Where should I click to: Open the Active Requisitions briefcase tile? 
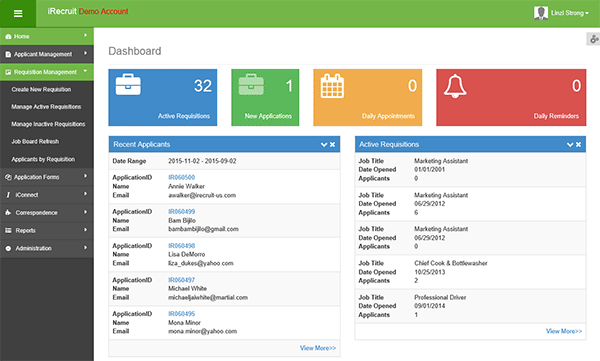(163, 97)
